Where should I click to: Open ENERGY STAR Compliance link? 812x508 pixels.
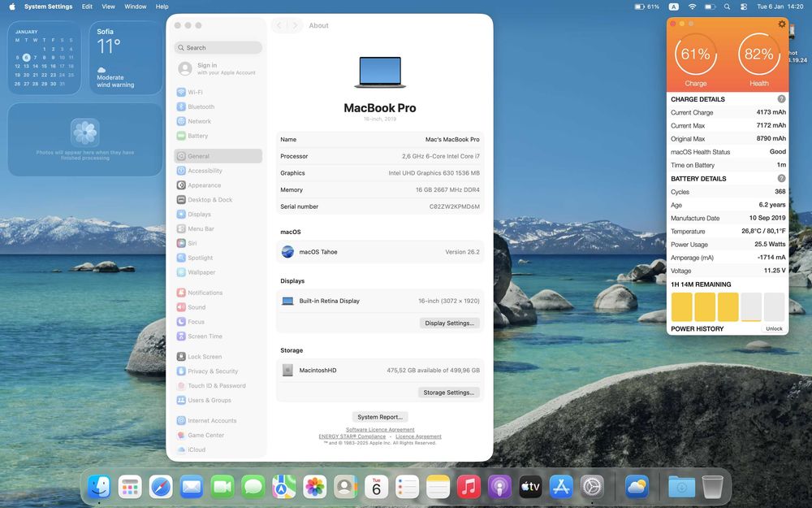(x=352, y=436)
